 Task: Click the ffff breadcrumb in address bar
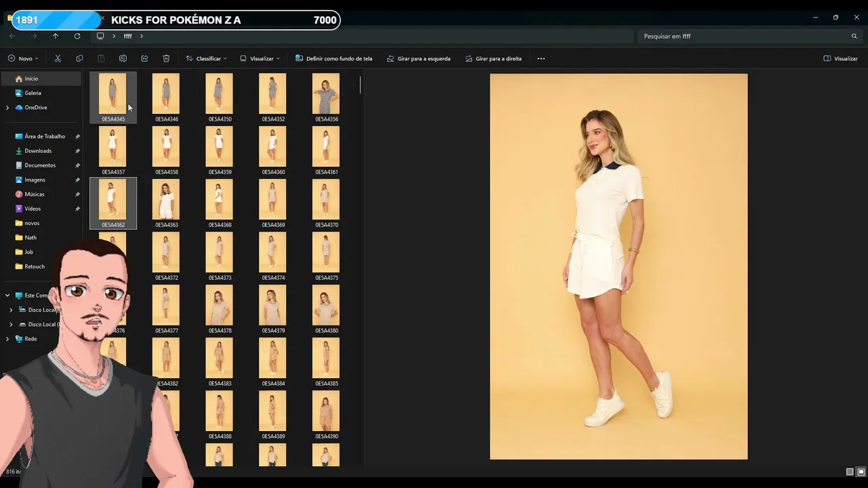coord(127,36)
